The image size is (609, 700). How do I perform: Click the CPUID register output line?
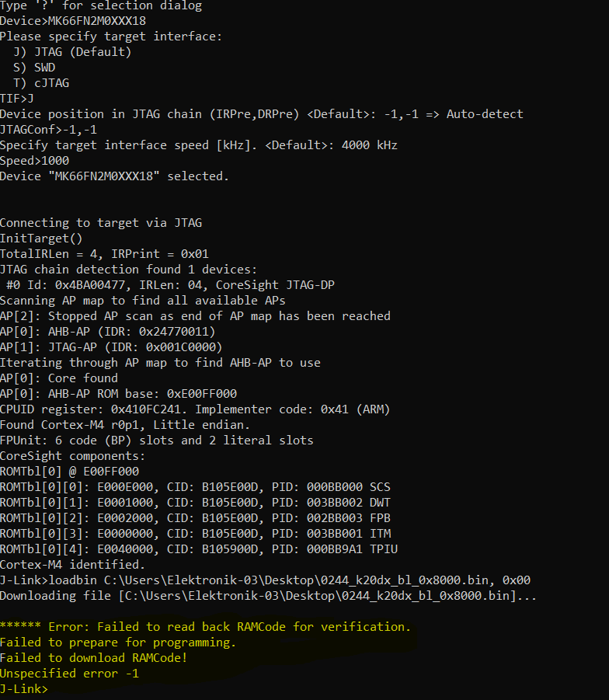pyautogui.click(x=194, y=409)
